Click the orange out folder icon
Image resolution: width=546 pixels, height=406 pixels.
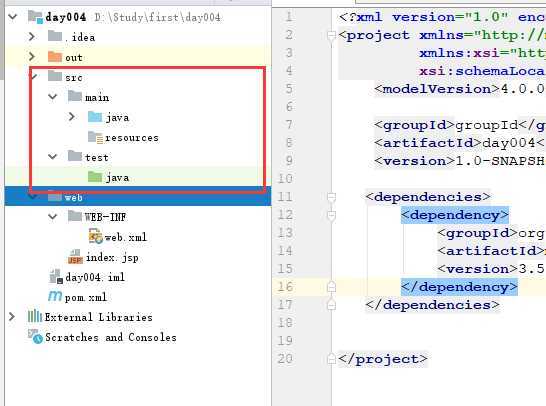click(x=55, y=56)
